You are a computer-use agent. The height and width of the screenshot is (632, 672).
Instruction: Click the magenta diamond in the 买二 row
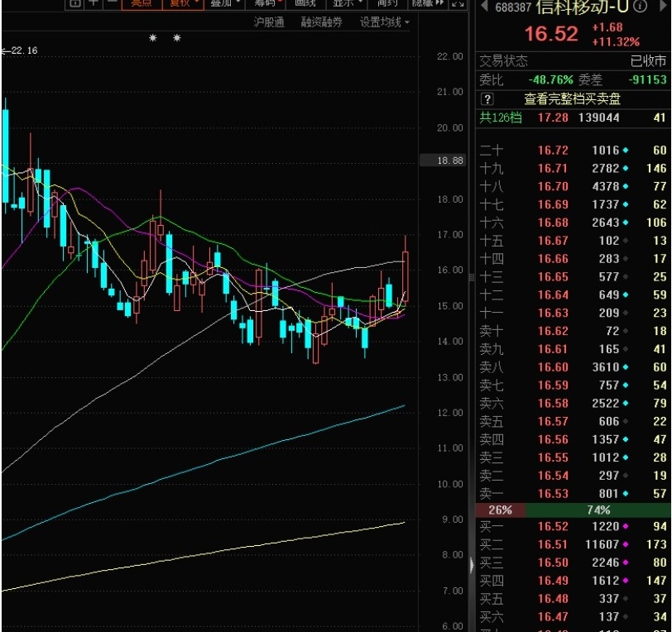click(624, 544)
